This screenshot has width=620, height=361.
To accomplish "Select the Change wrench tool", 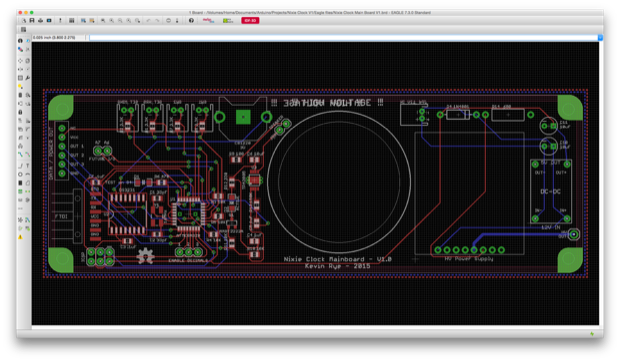I will [x=28, y=78].
